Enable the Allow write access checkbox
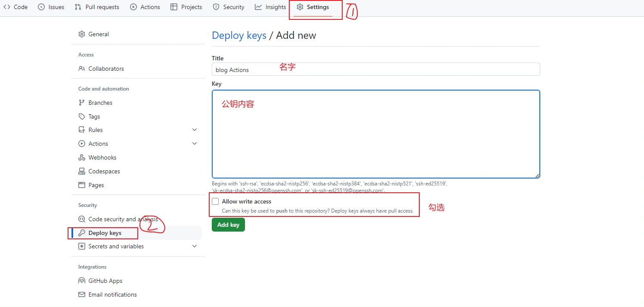Screen dimensions: 644x307 (215, 201)
